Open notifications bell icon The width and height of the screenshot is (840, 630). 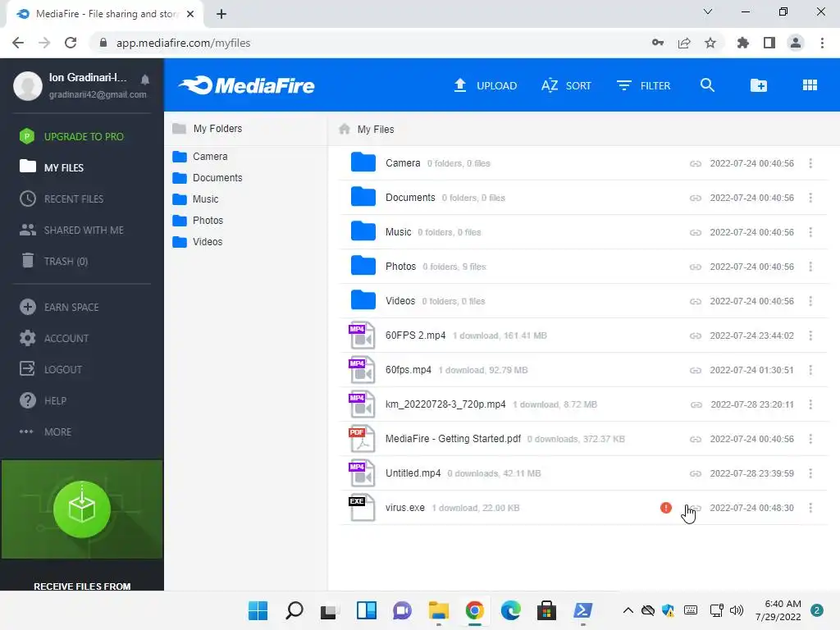point(145,80)
